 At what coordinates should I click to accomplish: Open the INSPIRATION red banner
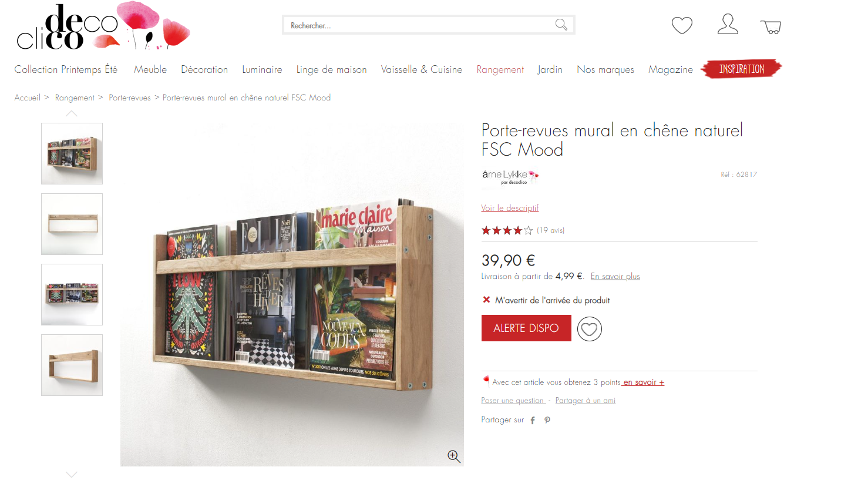[x=742, y=69]
